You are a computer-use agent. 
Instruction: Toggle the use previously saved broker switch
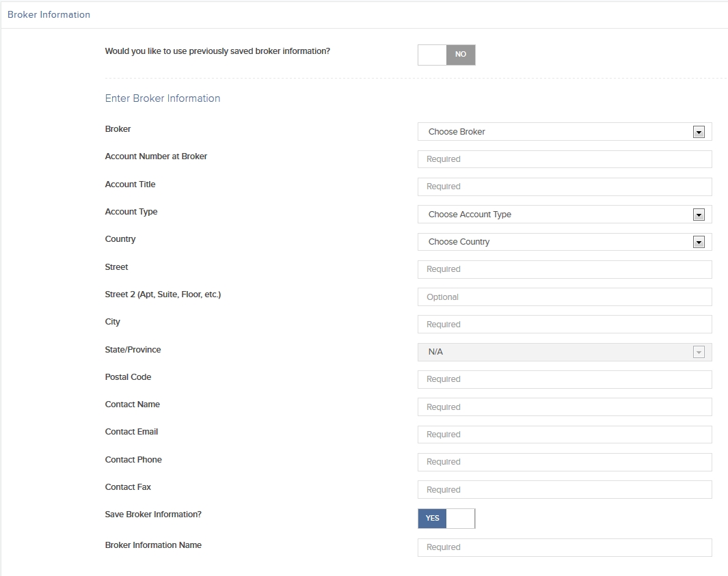446,55
